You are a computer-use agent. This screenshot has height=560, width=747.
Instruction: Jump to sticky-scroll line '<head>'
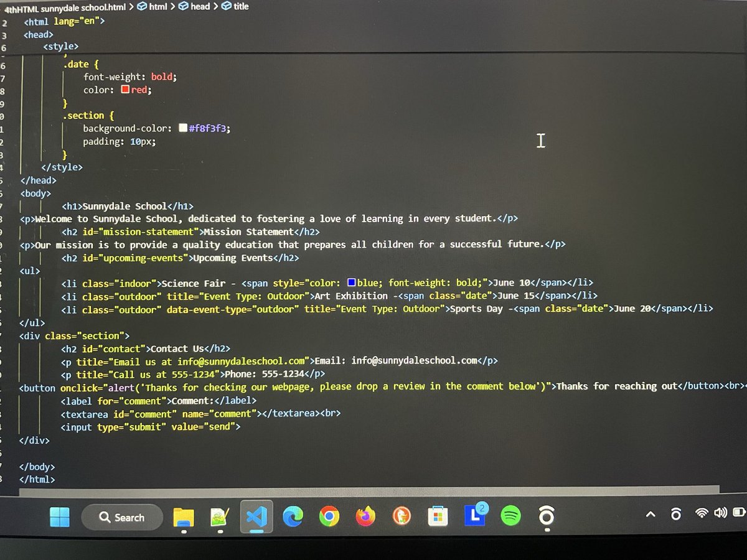click(x=39, y=34)
